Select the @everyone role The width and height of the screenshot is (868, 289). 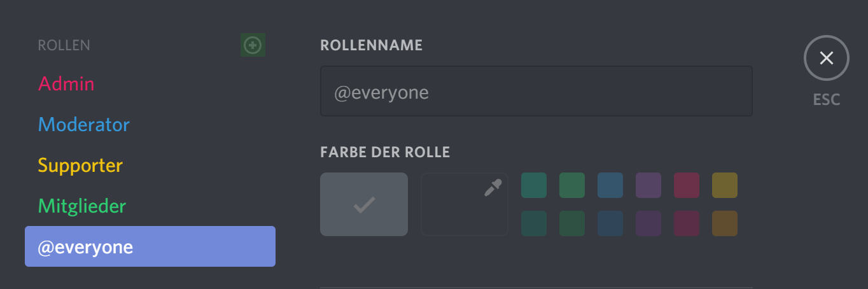[150, 246]
